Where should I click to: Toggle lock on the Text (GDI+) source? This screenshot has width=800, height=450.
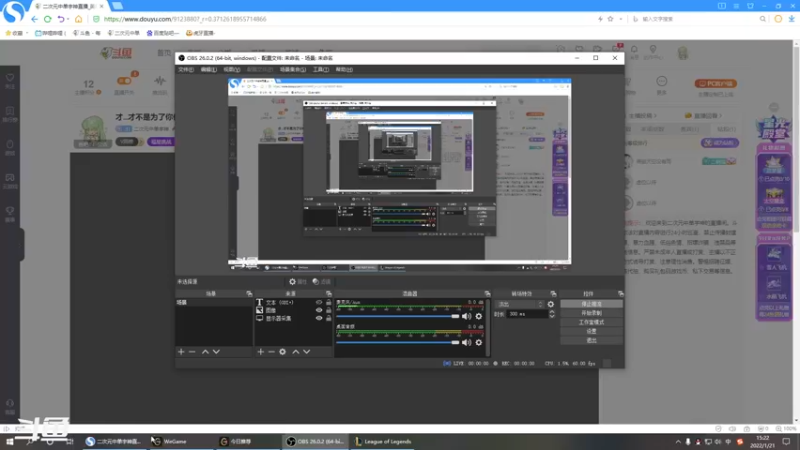(x=329, y=303)
